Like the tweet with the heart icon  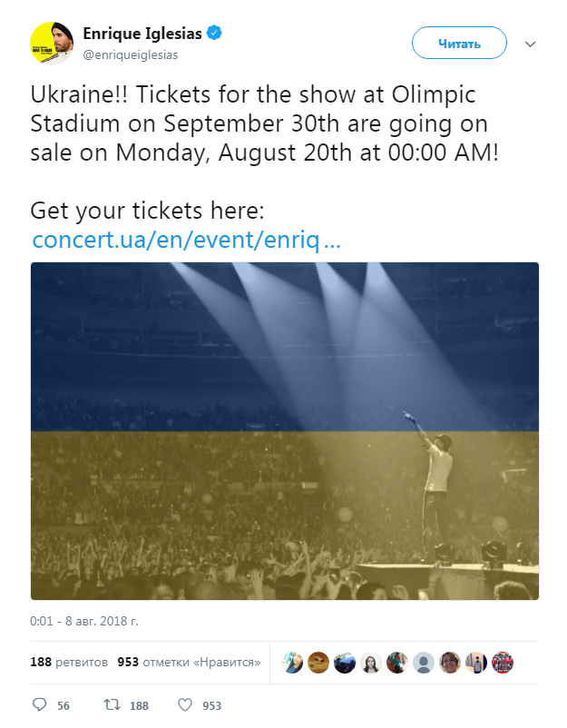click(x=184, y=704)
